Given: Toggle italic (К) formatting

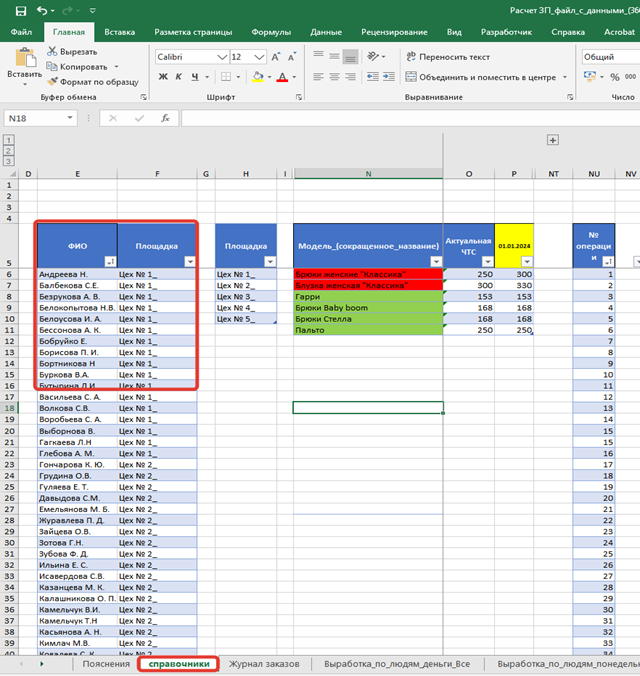Looking at the screenshot, I should point(179,77).
